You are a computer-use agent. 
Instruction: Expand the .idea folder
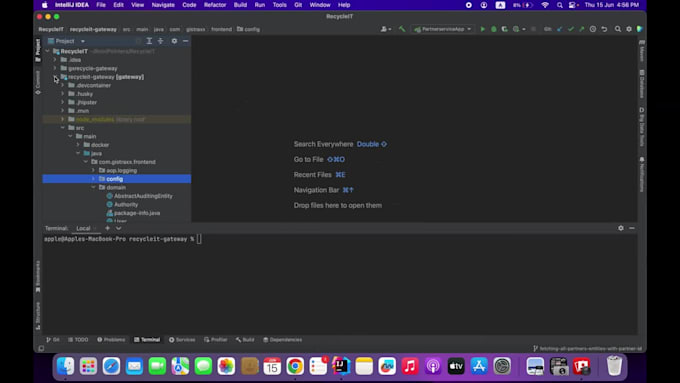[x=55, y=60]
